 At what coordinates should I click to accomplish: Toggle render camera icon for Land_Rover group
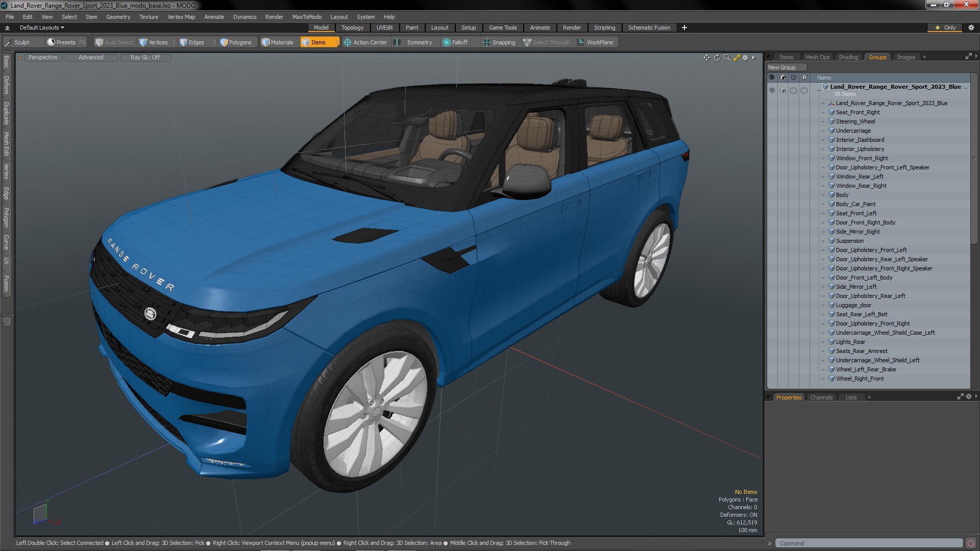coord(783,90)
